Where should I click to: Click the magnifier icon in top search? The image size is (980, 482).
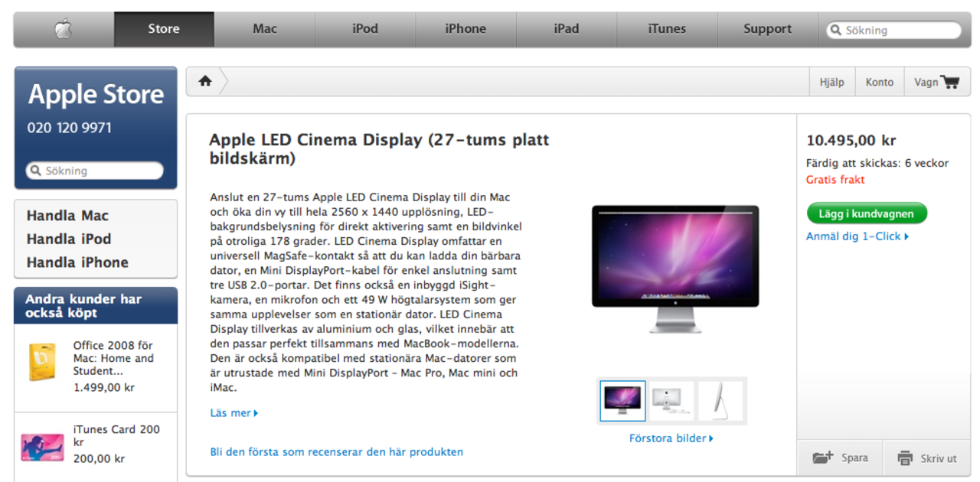837,31
